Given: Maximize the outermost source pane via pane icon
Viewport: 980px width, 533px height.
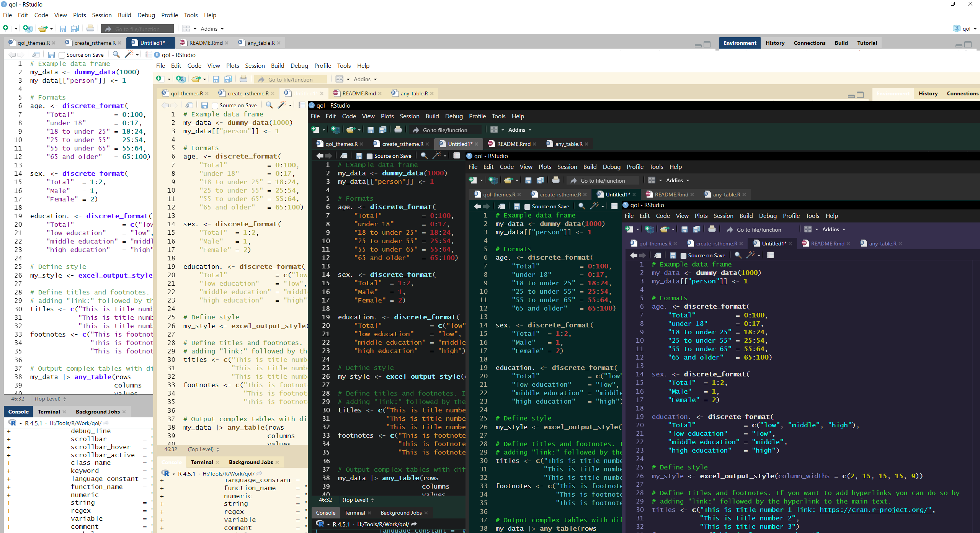Looking at the screenshot, I should click(x=707, y=44).
